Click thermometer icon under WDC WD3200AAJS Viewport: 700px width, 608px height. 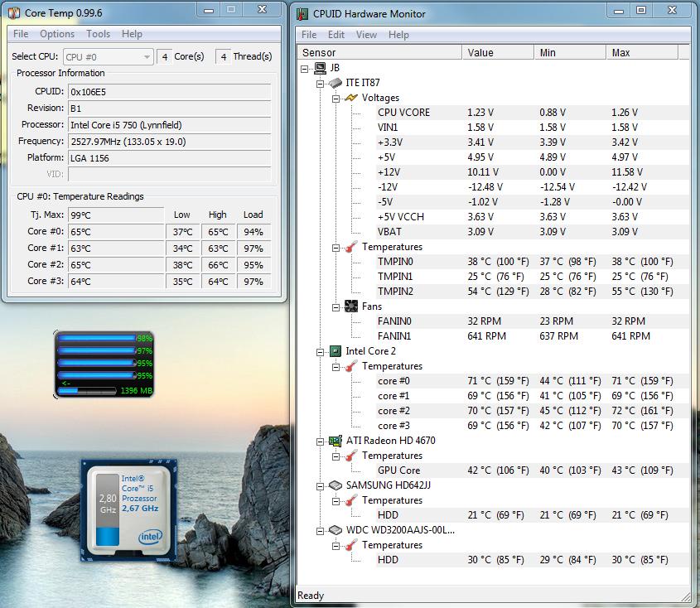351,545
